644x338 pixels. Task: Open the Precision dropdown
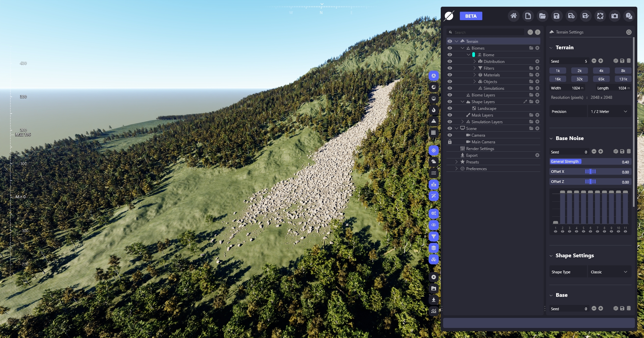[x=609, y=112]
